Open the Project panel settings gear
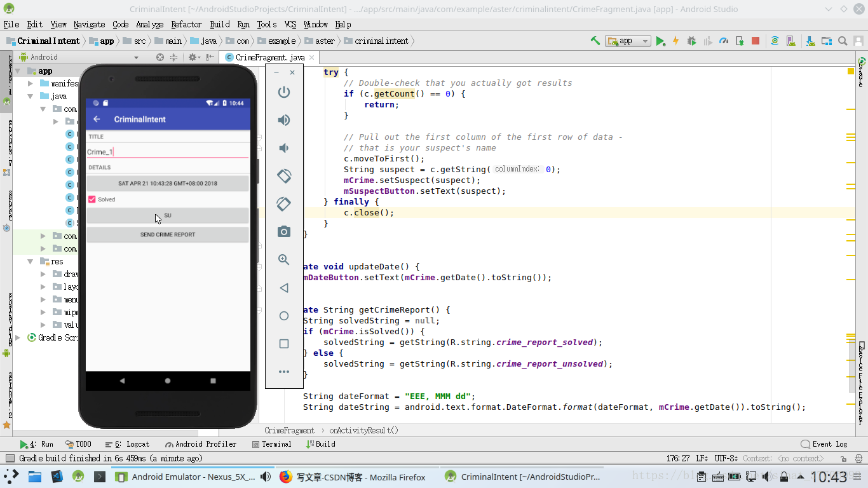The height and width of the screenshot is (488, 868). (x=195, y=57)
